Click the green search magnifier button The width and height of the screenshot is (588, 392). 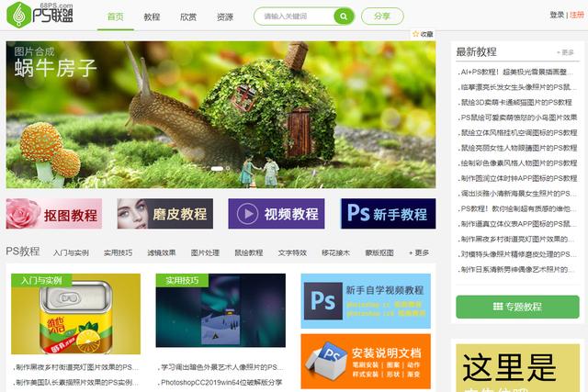(343, 17)
